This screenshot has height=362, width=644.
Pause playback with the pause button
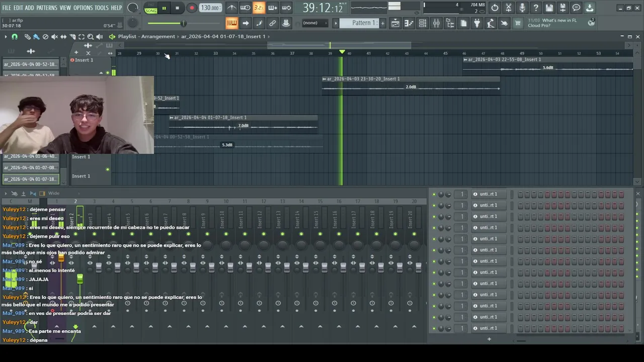[164, 8]
